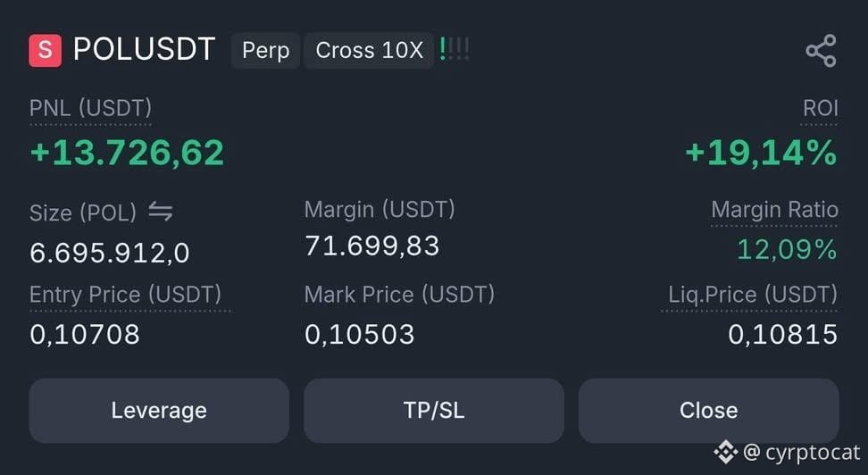Click the margin value 71.699,83
This screenshot has width=868, height=475.
[x=372, y=246]
